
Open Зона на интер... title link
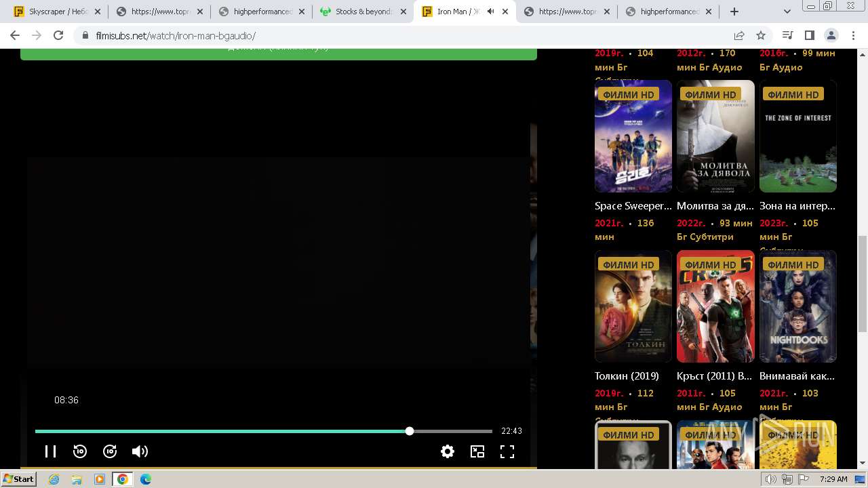(797, 206)
